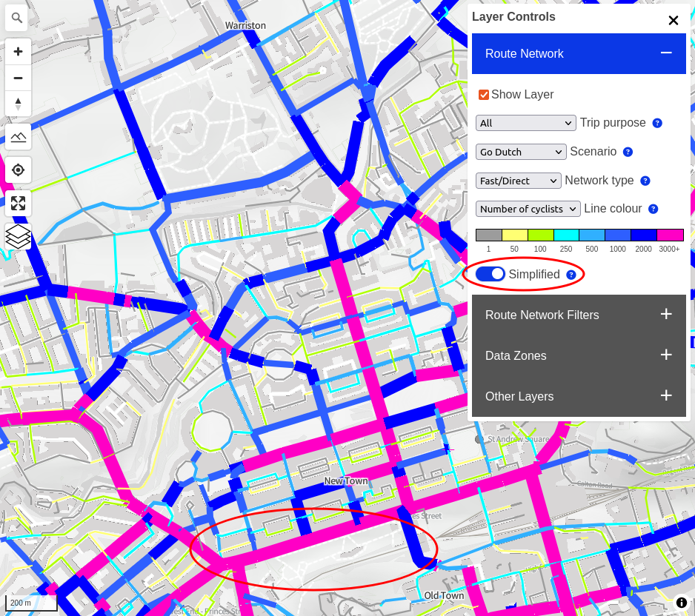Open the Line colour dropdown
Viewport: 695px width, 616px height.
tap(528, 210)
